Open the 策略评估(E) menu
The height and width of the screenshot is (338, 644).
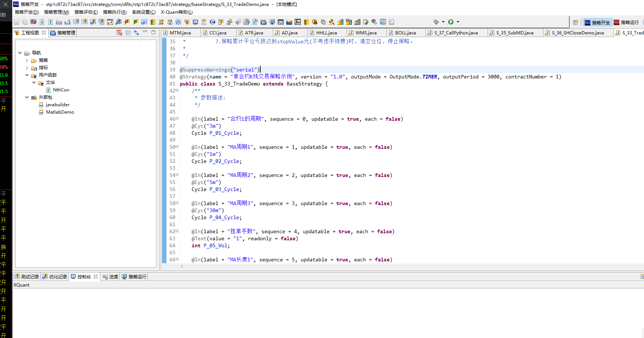[x=86, y=12]
